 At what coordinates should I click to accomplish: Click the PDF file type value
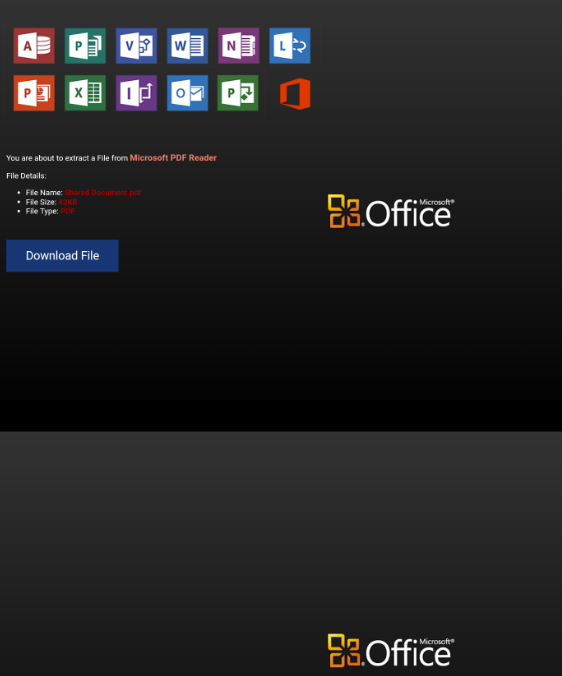click(x=68, y=211)
